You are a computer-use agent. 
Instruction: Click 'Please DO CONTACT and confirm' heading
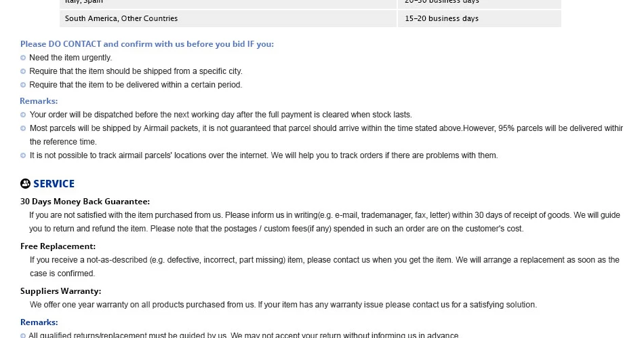coord(147,44)
